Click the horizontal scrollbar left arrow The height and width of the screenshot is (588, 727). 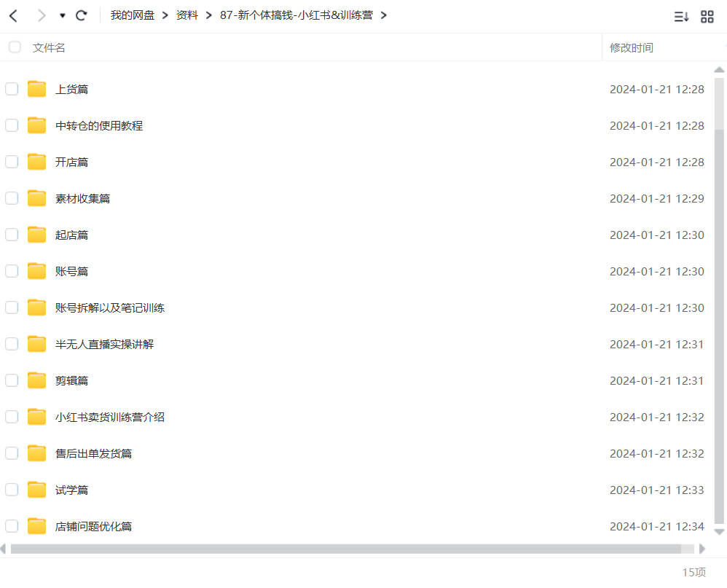coord(3,549)
